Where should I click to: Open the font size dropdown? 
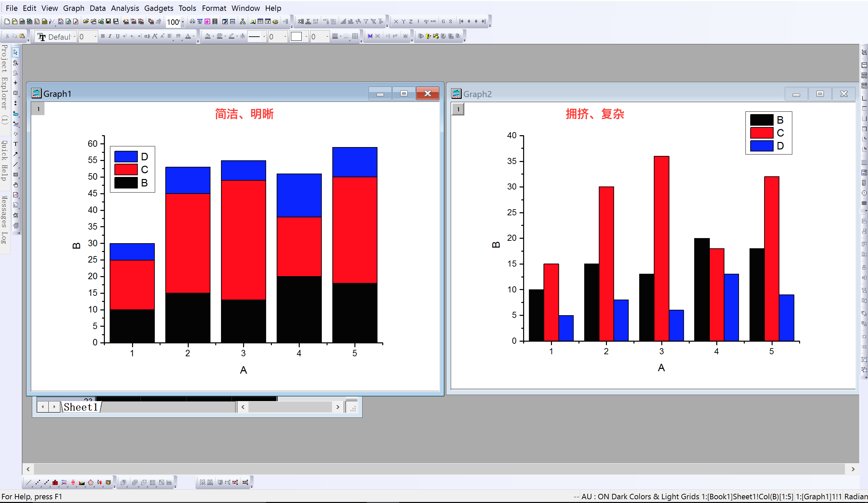pyautogui.click(x=95, y=37)
